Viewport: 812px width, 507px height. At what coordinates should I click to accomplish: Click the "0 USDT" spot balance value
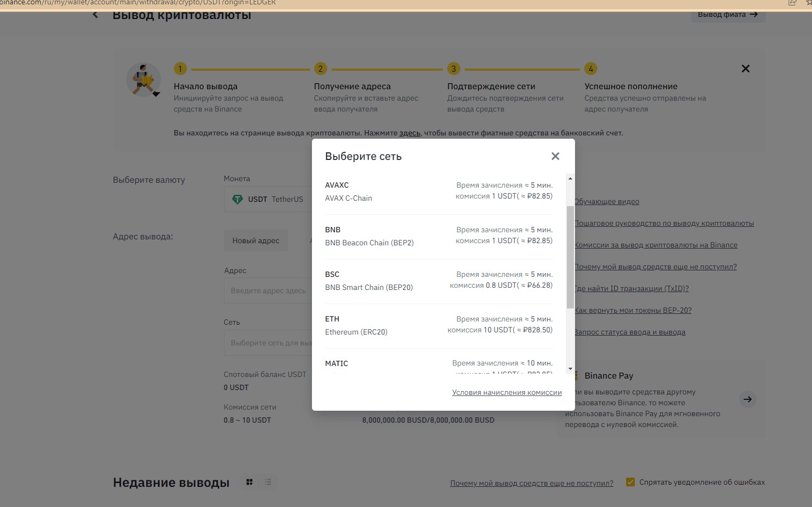(x=236, y=387)
